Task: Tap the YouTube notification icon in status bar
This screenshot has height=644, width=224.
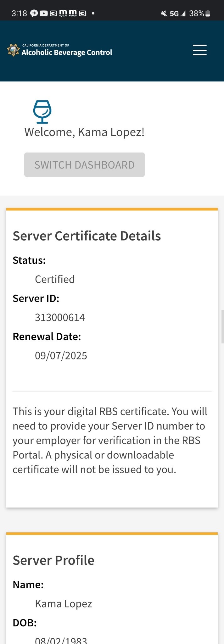Action: coord(44,13)
